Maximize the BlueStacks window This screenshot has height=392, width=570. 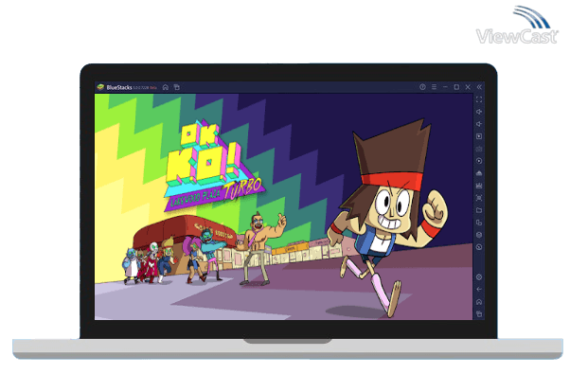(456, 87)
